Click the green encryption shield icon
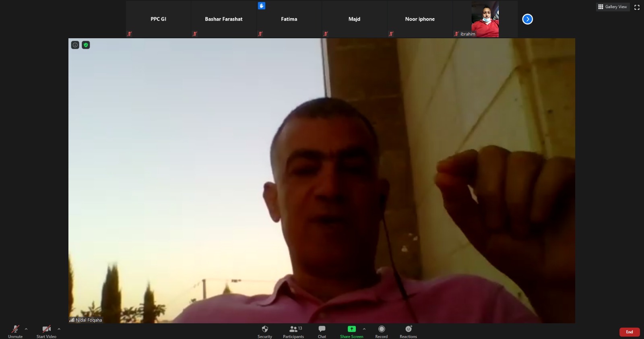 (x=86, y=45)
